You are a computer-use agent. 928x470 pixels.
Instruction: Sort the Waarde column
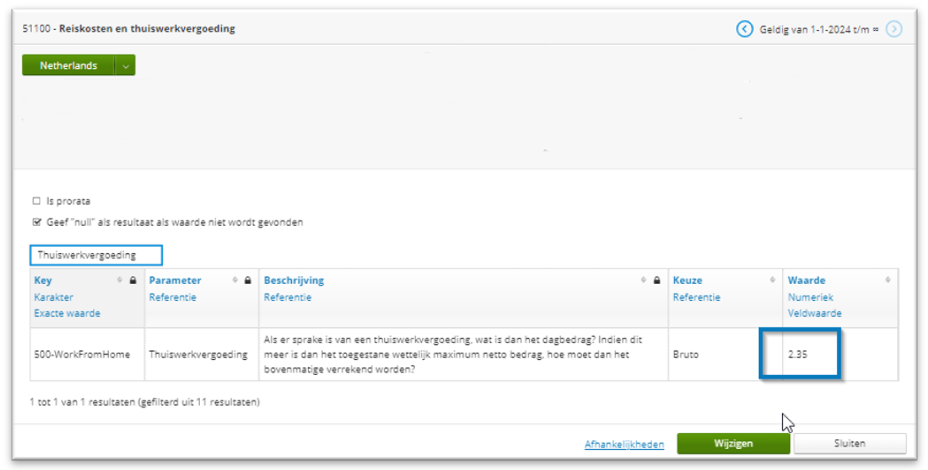click(x=888, y=280)
